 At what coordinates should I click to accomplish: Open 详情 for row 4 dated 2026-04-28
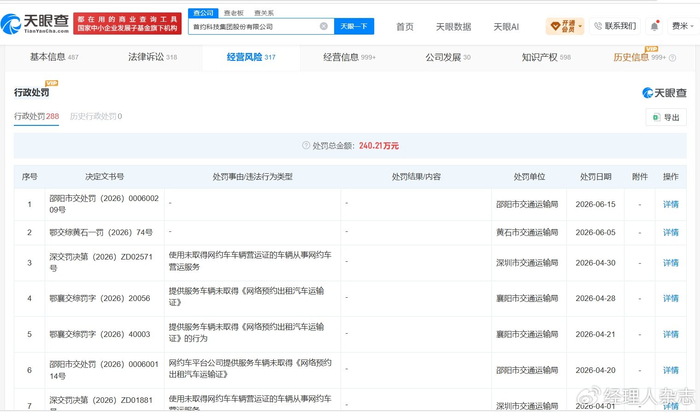point(671,298)
